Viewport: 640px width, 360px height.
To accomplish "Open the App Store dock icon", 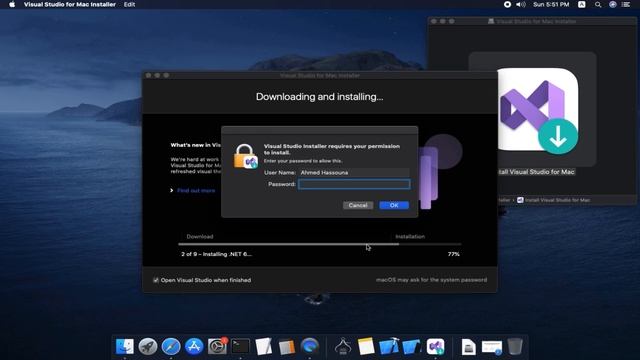I will click(x=194, y=347).
